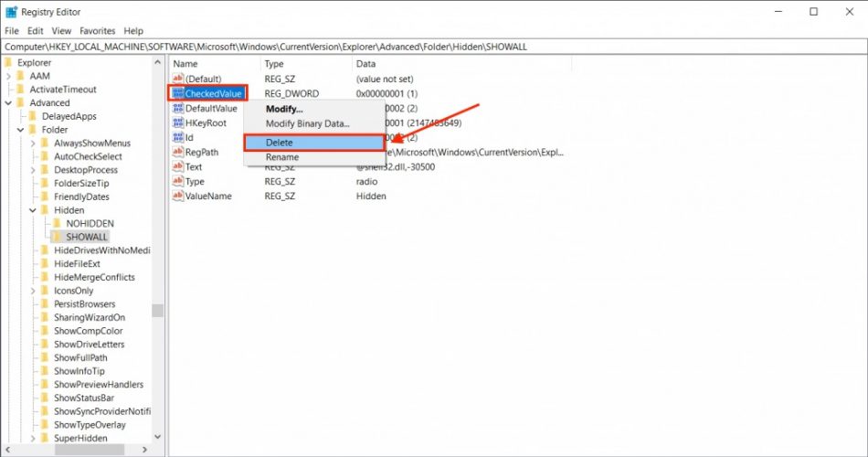Screen dimensions: 868x457
Task: Select the ShowCompColor key
Action: [89, 331]
